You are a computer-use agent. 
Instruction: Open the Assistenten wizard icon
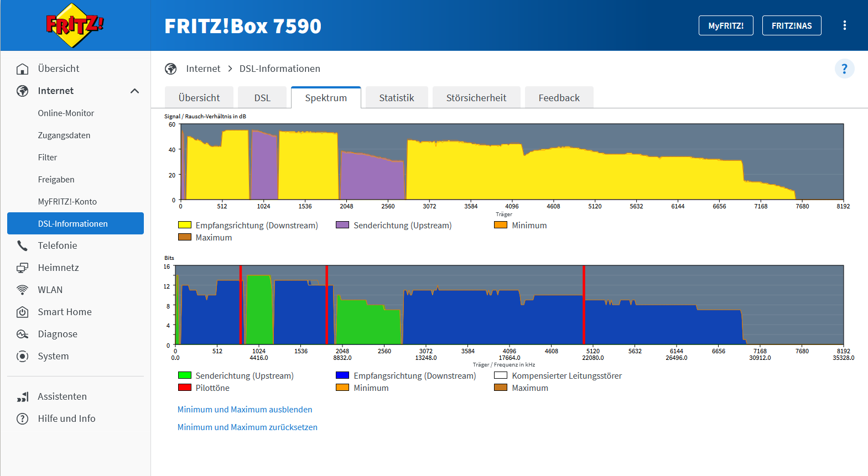coord(22,396)
